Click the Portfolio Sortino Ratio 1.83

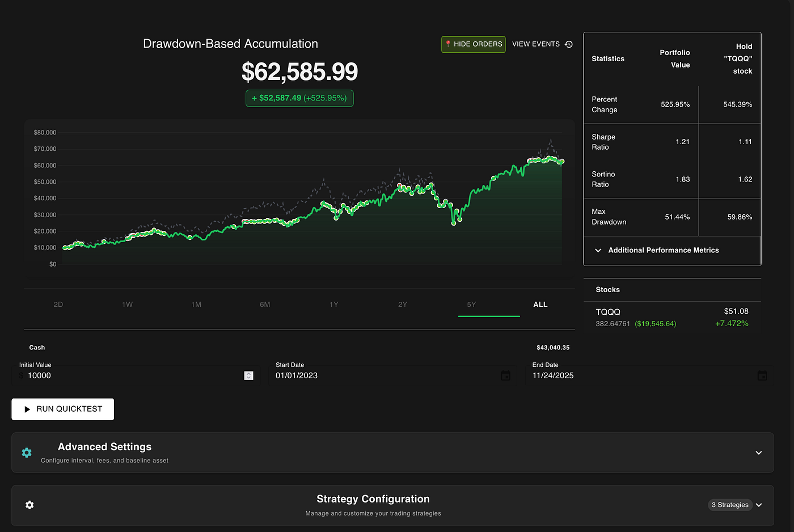pos(682,179)
